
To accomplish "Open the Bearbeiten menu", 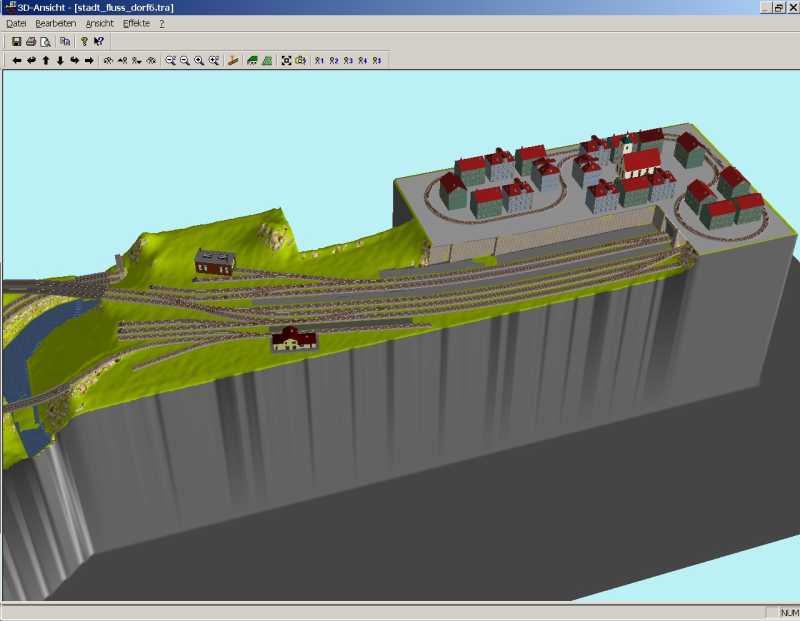I will click(56, 23).
